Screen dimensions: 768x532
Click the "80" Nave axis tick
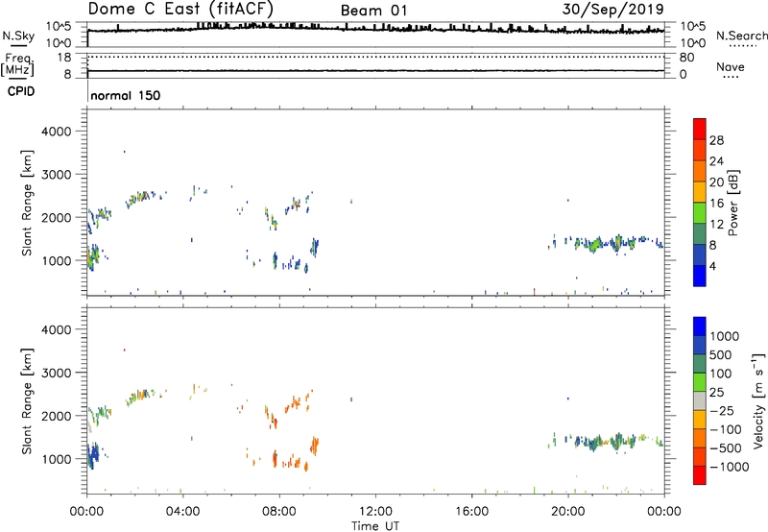[x=686, y=58]
